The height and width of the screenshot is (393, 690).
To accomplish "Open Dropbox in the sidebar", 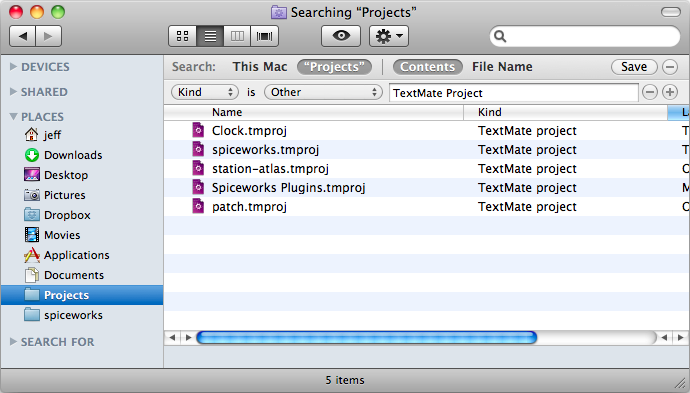I will (57, 215).
